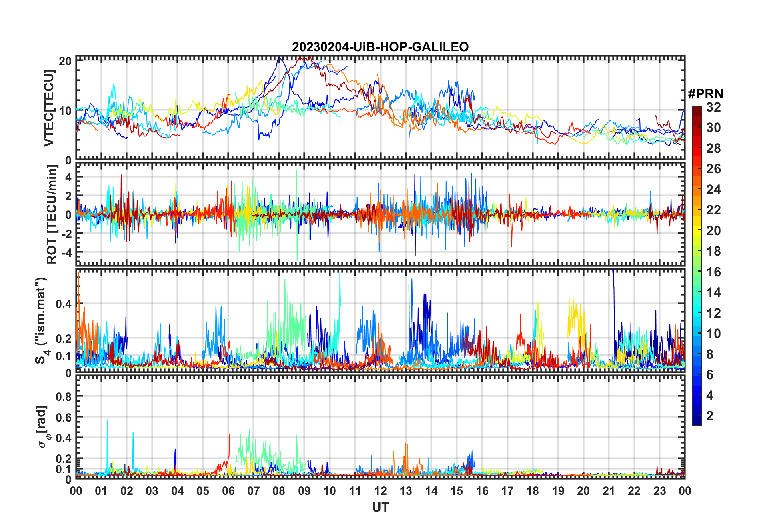The width and height of the screenshot is (761, 532).
Task: Click the dark red top of the colorbar
Action: click(x=697, y=110)
